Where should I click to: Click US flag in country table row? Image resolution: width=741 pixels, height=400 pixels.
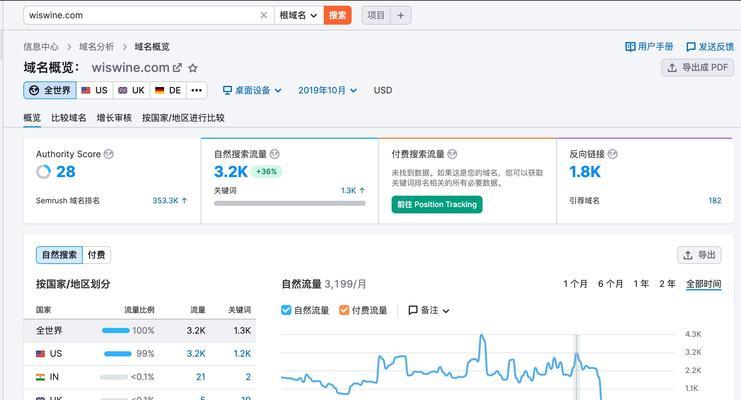41,354
